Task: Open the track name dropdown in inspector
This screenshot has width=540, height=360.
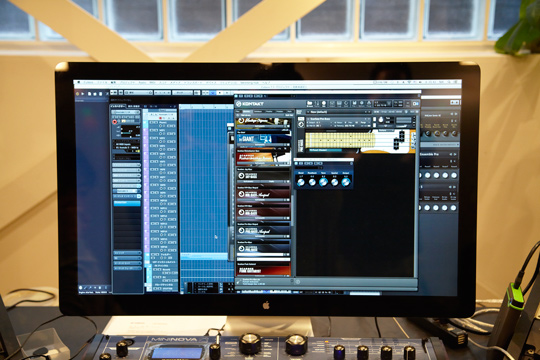Action: tap(126, 112)
